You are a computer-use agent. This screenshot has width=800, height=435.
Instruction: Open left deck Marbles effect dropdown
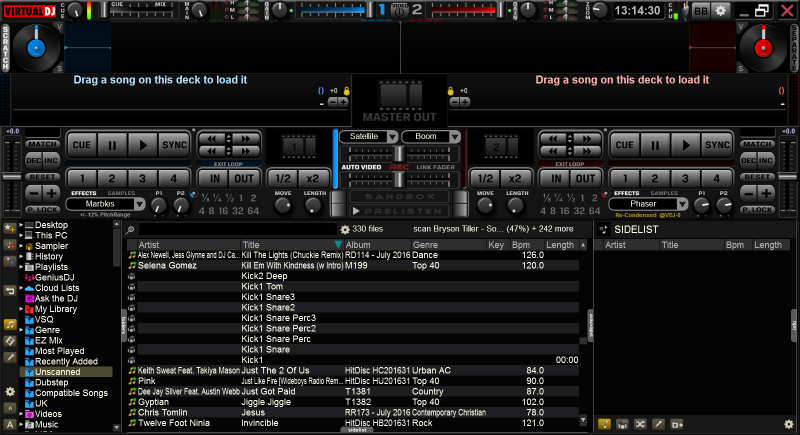106,204
